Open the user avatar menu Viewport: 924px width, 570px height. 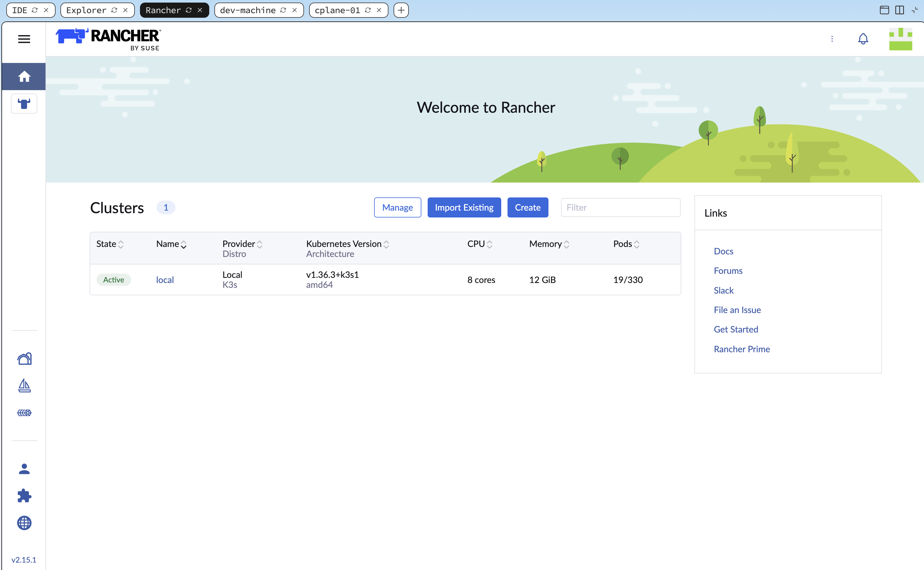901,39
